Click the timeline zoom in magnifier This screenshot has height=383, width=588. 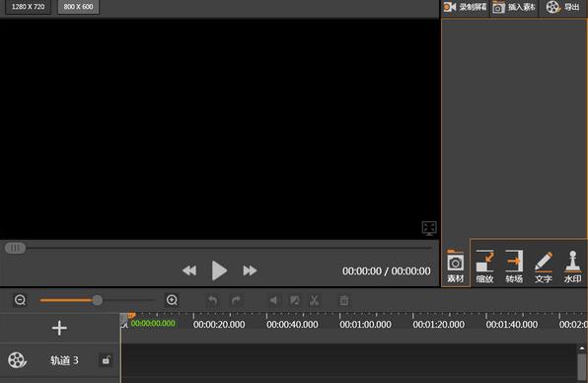[172, 300]
